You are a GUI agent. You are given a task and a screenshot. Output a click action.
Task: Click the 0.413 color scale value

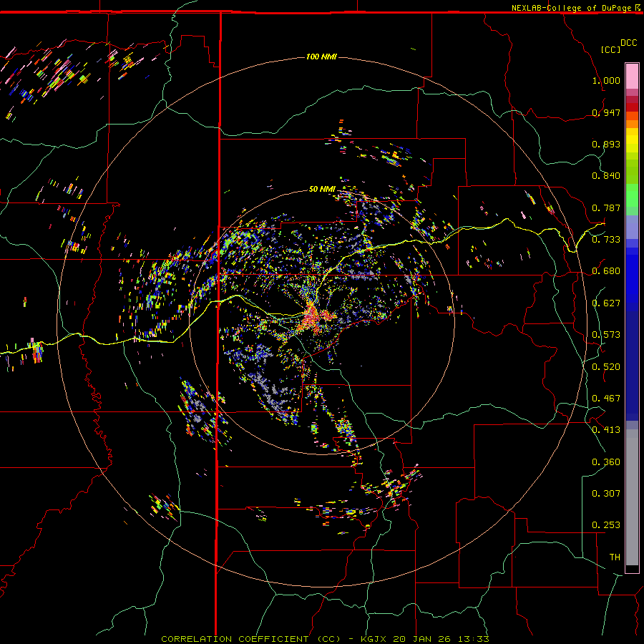pyautogui.click(x=606, y=430)
